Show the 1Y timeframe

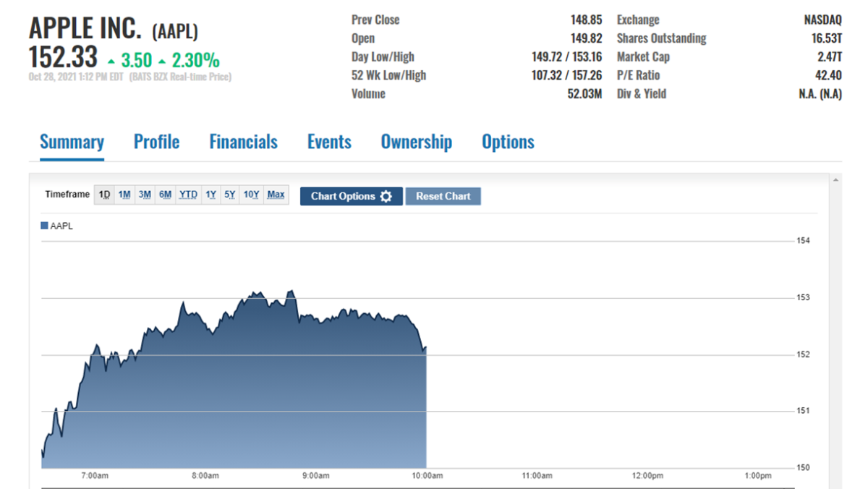210,195
